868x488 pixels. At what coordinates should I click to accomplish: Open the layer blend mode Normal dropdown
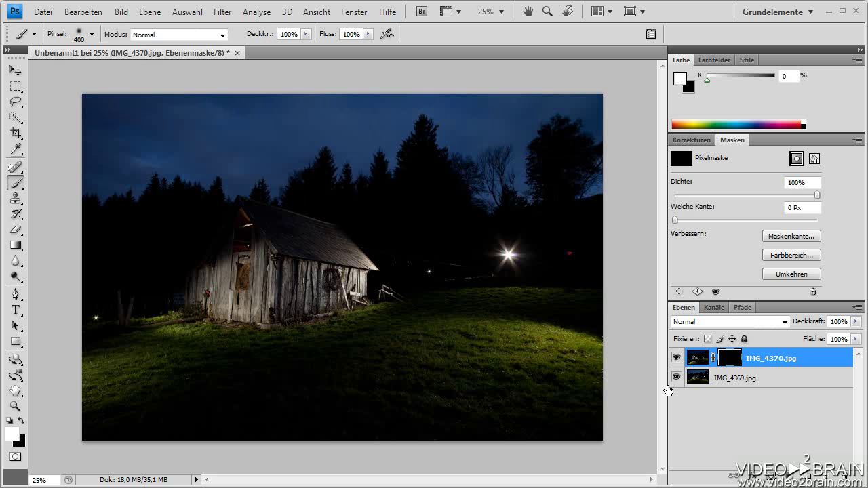pos(730,322)
